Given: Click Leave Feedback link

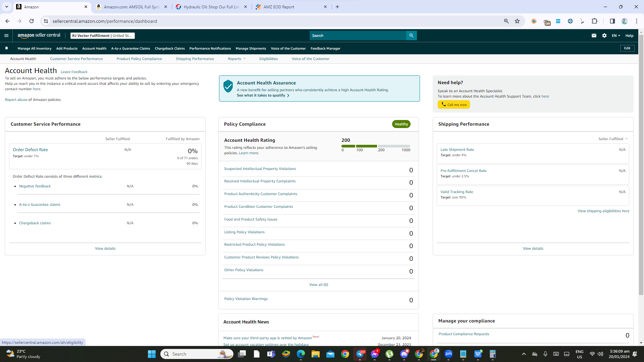Looking at the screenshot, I should point(74,72).
